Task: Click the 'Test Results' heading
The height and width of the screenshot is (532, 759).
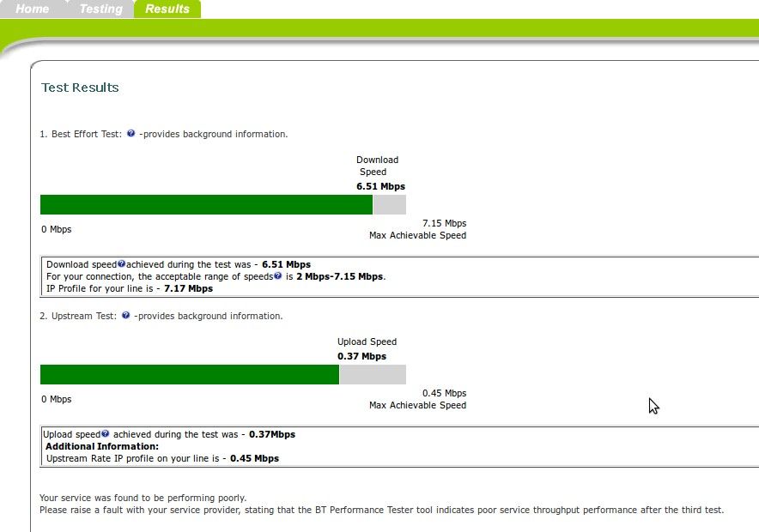Action: (x=80, y=88)
